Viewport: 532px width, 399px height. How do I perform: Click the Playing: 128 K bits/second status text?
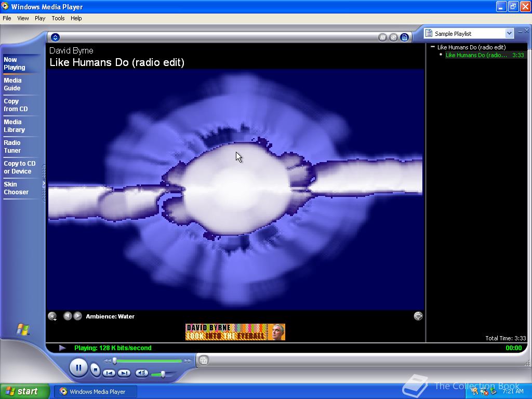pos(113,348)
